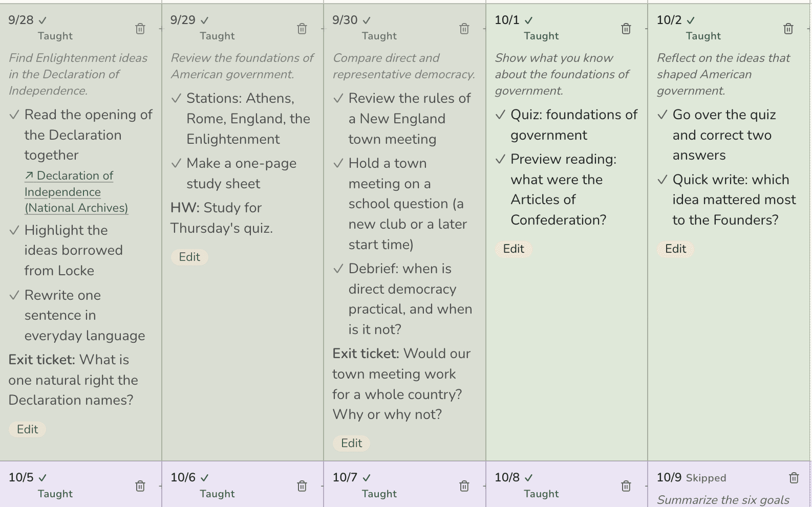Toggle 'Quiz: foundations of government' checkmark

pyautogui.click(x=501, y=115)
